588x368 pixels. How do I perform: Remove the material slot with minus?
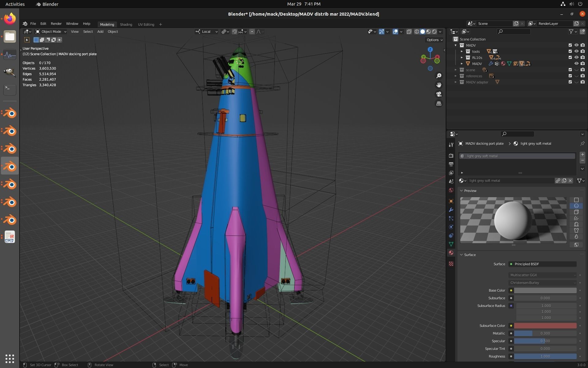tap(582, 160)
